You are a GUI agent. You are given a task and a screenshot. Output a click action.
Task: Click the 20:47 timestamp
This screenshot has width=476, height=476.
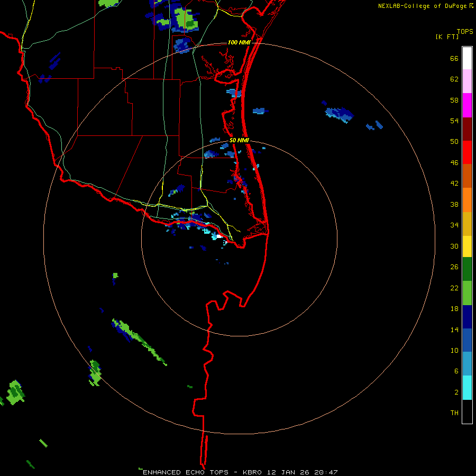326,472
